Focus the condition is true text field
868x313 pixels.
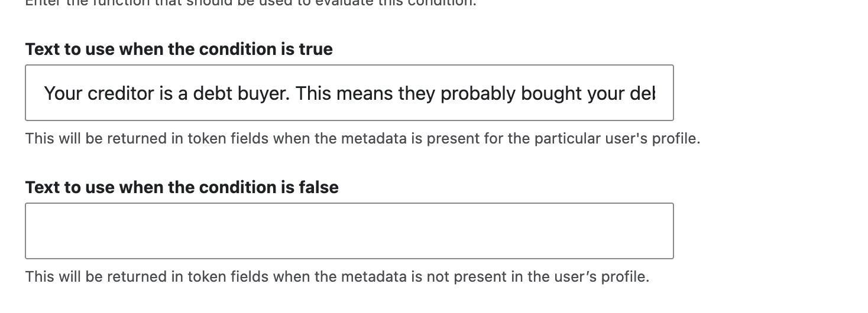click(x=349, y=93)
